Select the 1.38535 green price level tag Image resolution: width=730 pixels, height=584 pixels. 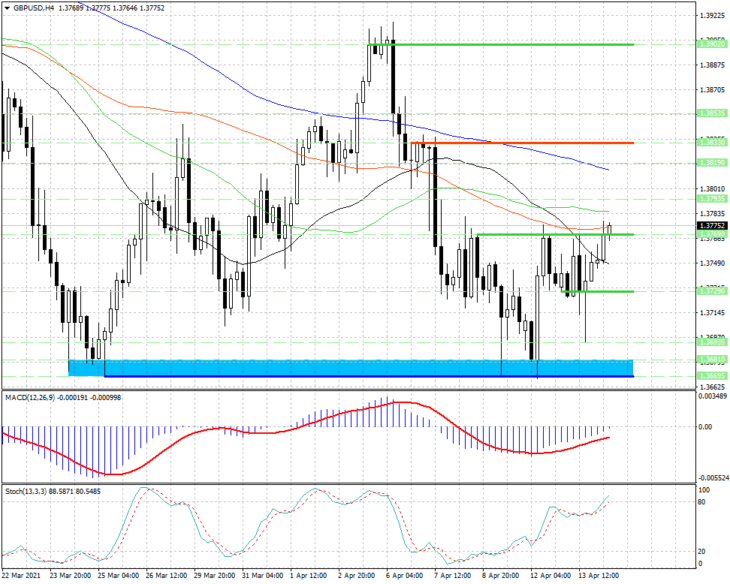point(711,113)
